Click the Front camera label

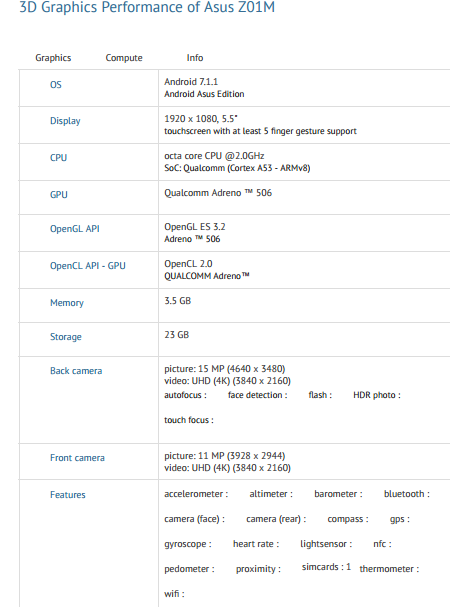tap(77, 458)
